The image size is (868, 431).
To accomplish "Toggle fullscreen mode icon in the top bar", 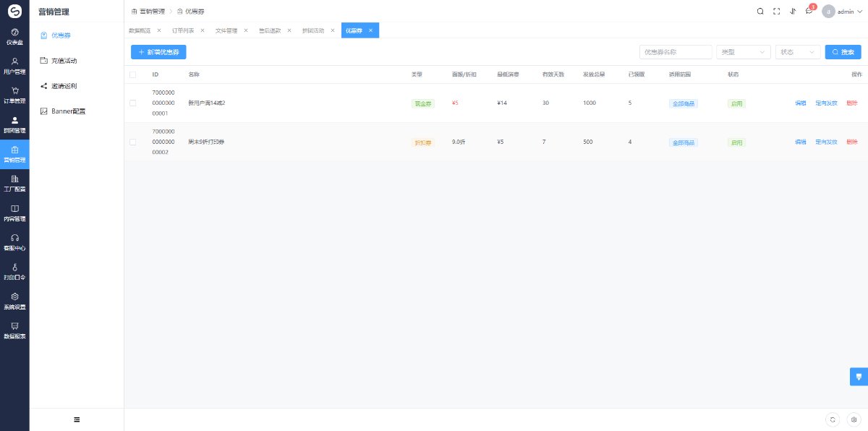I will coord(776,11).
